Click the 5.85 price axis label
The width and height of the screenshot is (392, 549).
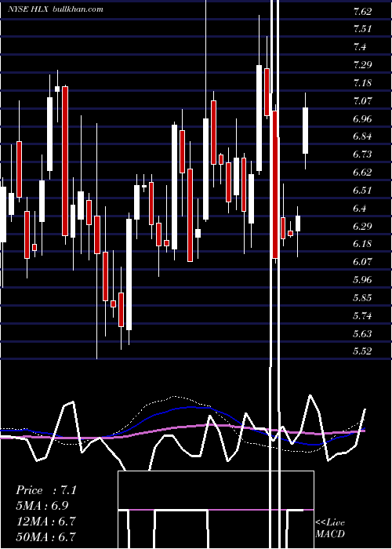(362, 297)
